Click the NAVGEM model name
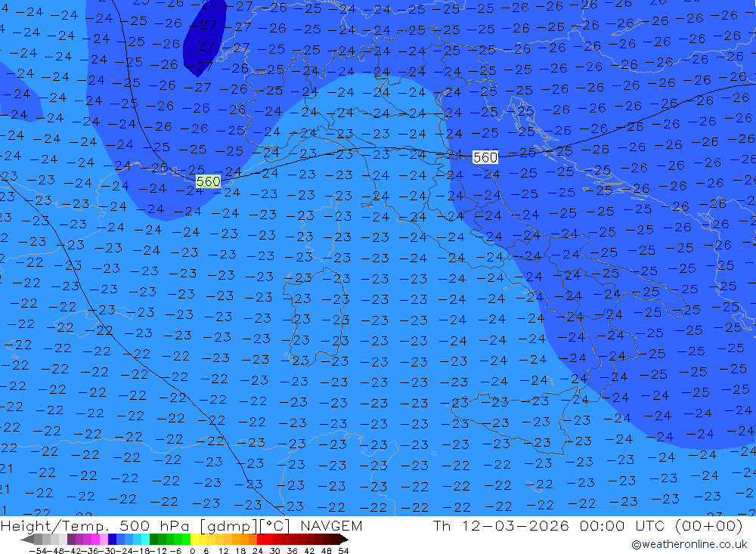 331,525
